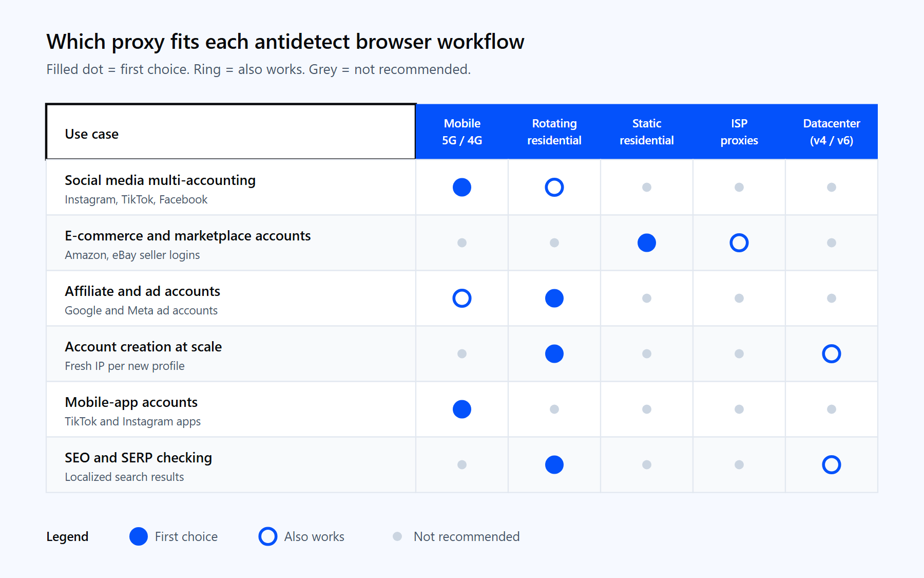Click the filled First choice legend dot
924x578 pixels.
click(x=139, y=536)
